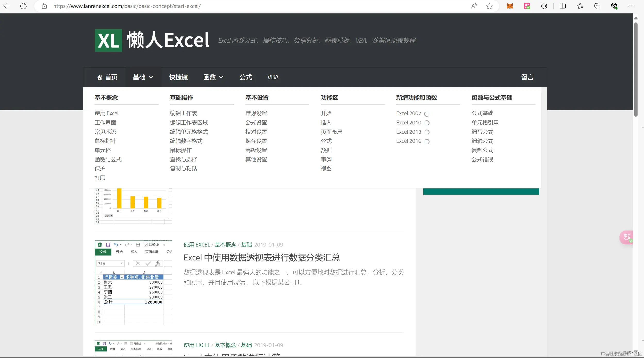Open 编辑单元格格式 link
This screenshot has height=358, width=644.
click(x=189, y=132)
